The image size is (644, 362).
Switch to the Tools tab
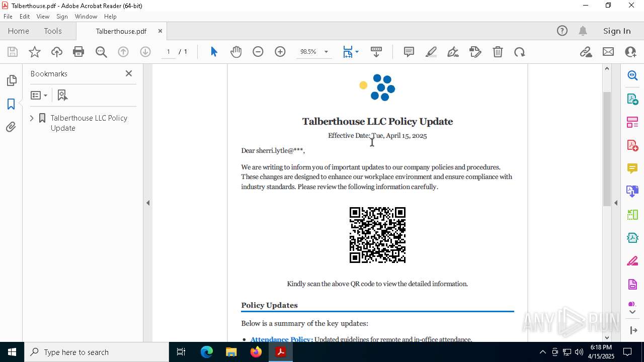coord(53,31)
